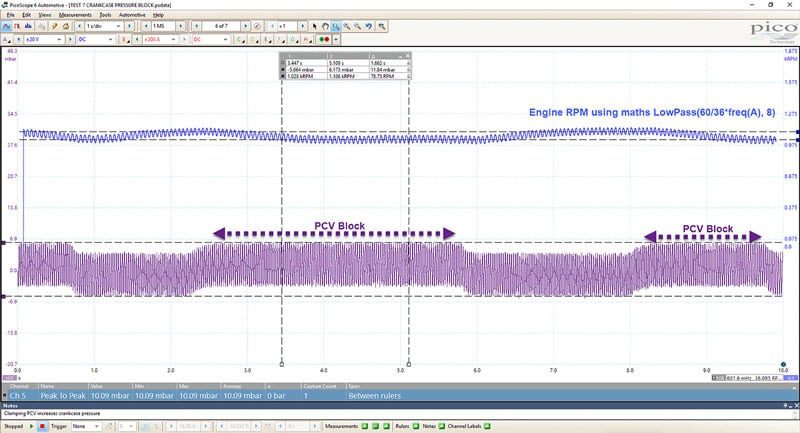
Task: Open the Tools menu
Action: [105, 15]
